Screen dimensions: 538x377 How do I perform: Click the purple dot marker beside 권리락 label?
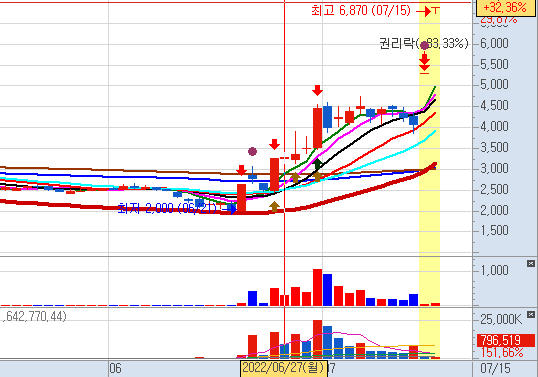(424, 45)
